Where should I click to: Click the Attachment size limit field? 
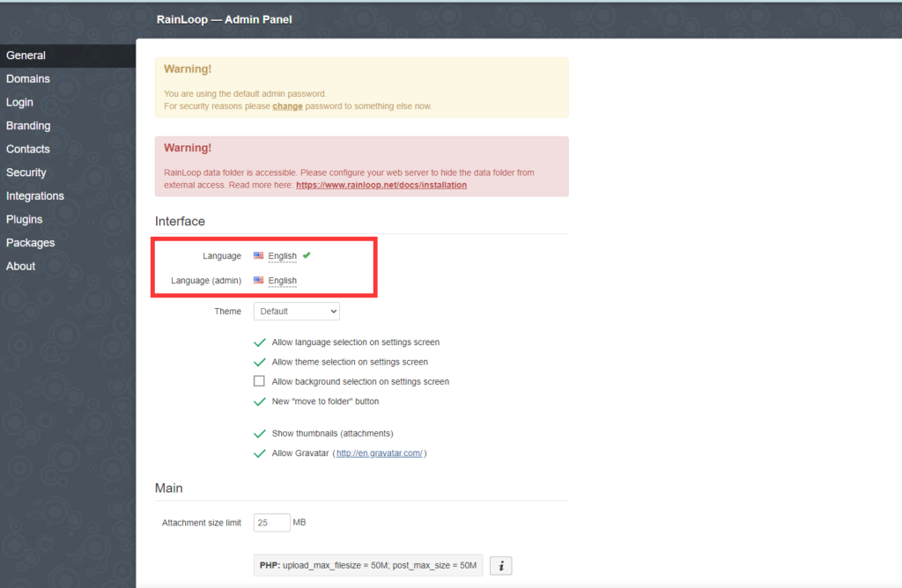271,523
